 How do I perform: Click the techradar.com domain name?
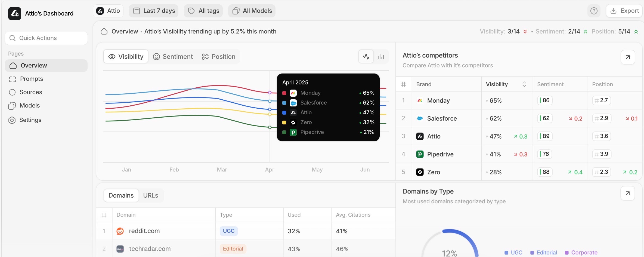pyautogui.click(x=150, y=249)
